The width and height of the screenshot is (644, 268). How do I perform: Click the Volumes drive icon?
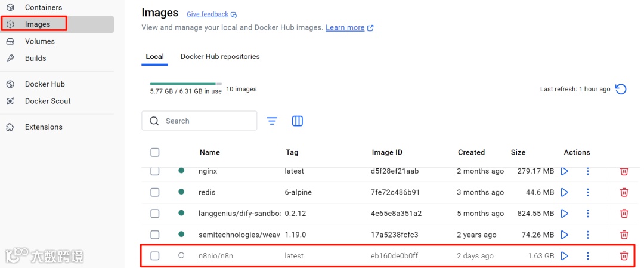point(11,42)
